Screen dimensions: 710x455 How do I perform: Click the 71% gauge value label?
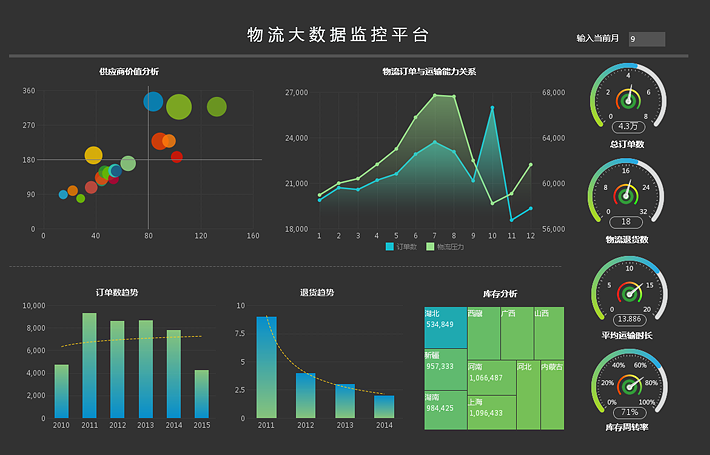tap(629, 412)
